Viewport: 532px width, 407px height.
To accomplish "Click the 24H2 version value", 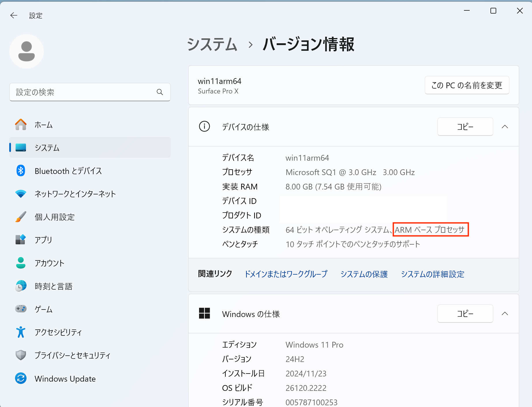I will click(x=295, y=359).
